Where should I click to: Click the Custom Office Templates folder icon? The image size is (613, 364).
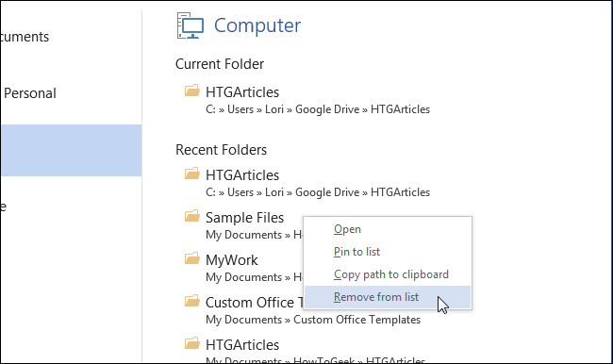pos(192,301)
